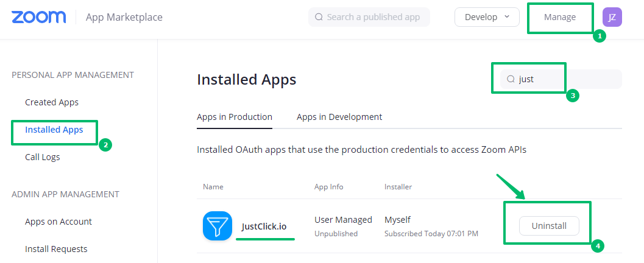This screenshot has height=263, width=644.
Task: Click the Installer column header
Action: click(398, 187)
